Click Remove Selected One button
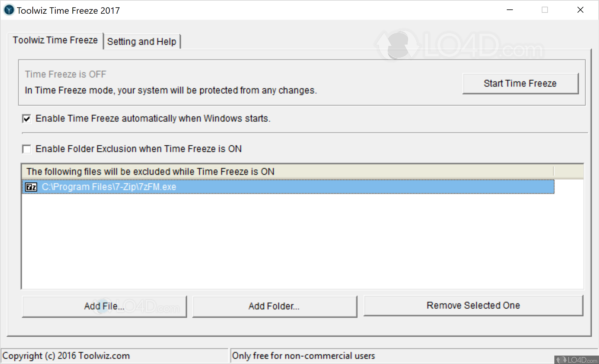This screenshot has width=599, height=364. coord(473,305)
